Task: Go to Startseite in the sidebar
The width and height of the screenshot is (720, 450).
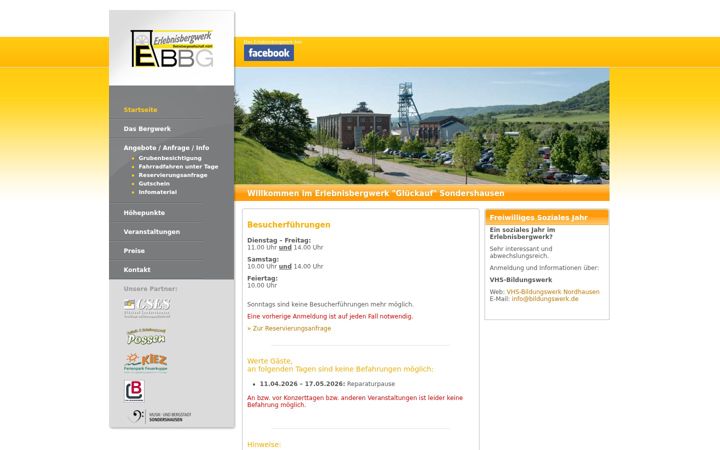Action: (140, 110)
